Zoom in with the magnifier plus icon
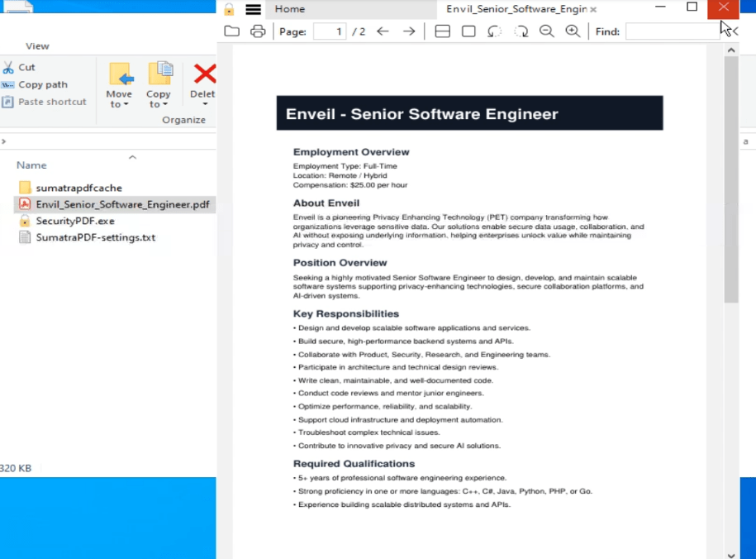The image size is (756, 559). pos(573,31)
